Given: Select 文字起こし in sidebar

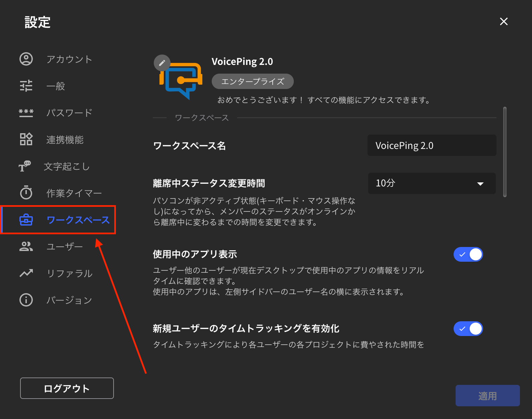Looking at the screenshot, I should [67, 166].
